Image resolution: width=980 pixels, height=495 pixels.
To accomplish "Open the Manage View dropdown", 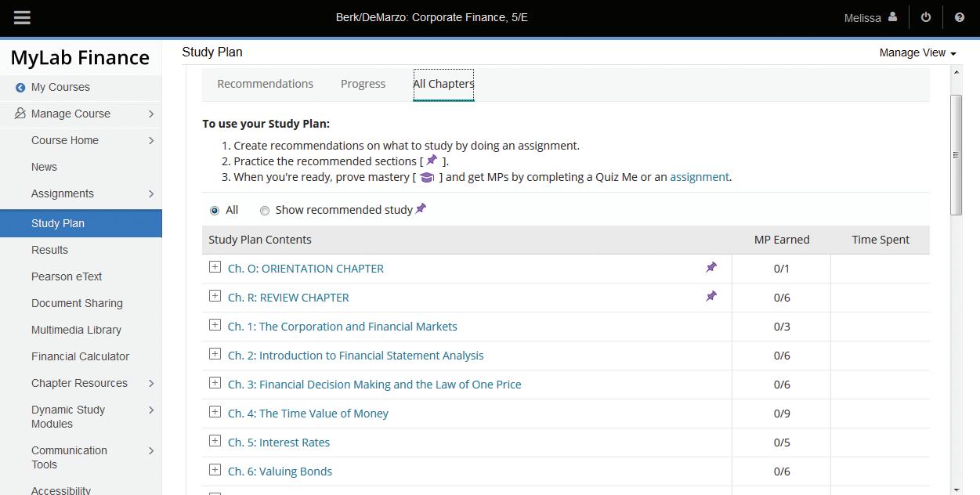I will pyautogui.click(x=917, y=52).
